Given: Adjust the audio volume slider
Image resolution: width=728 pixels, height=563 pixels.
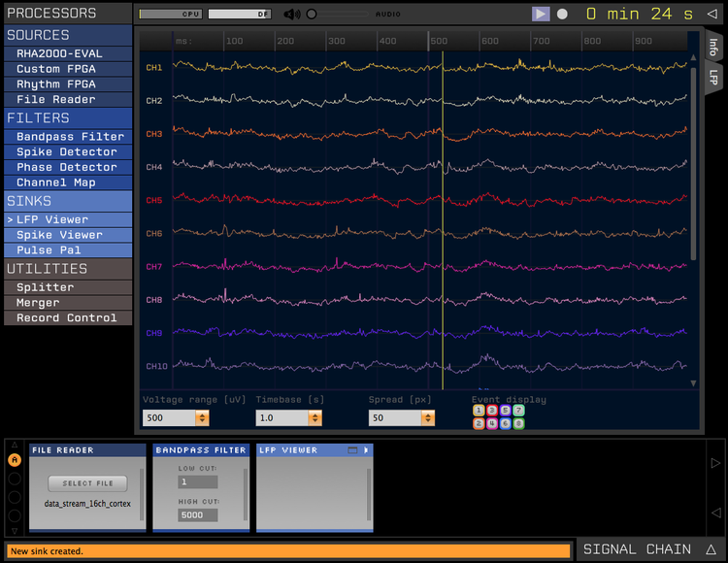Looking at the screenshot, I should 312,15.
